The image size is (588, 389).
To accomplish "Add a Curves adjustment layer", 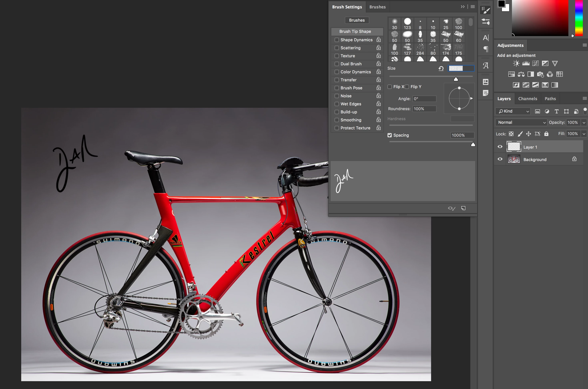I will pos(535,63).
